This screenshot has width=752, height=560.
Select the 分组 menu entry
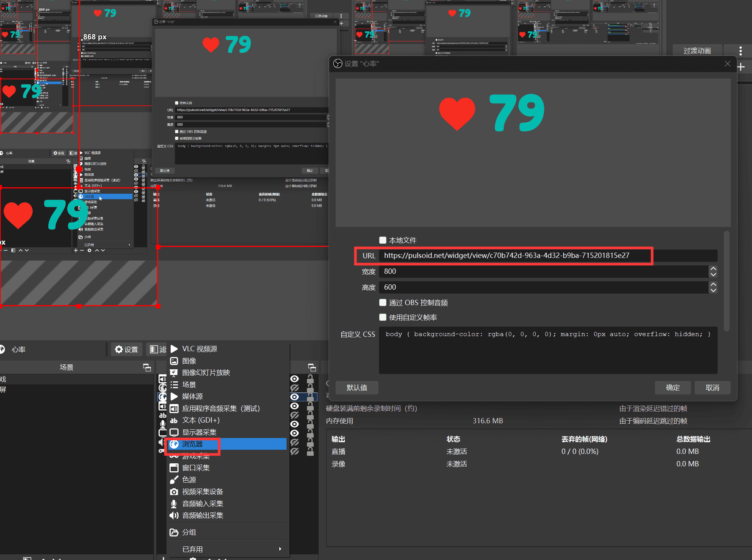pos(189,532)
